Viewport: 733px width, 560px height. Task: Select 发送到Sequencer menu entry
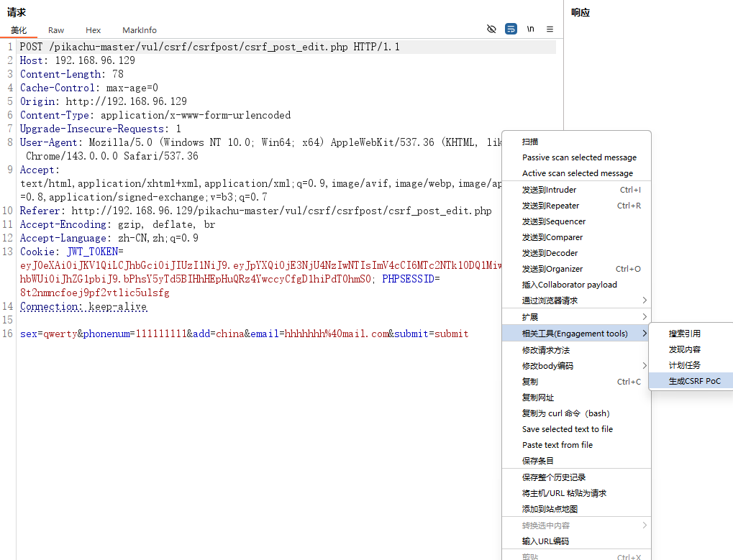pyautogui.click(x=576, y=221)
